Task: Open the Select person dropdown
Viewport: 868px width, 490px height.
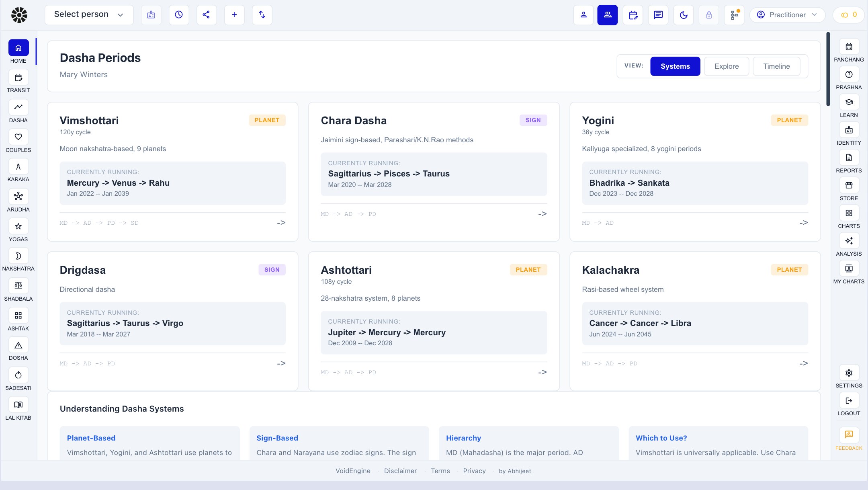Action: [89, 15]
